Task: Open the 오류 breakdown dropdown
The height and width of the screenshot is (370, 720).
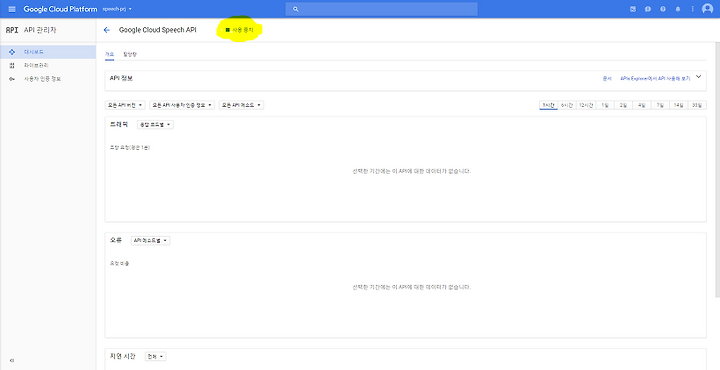Action: pyautogui.click(x=150, y=241)
